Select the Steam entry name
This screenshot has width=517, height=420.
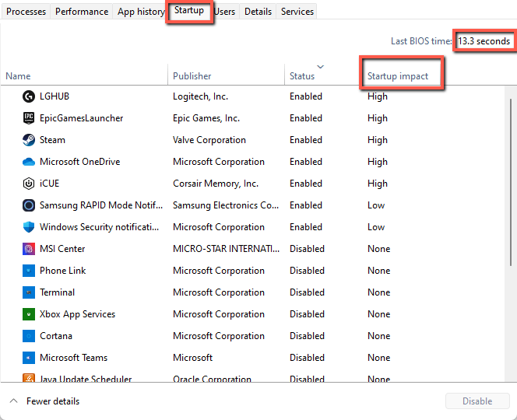point(52,140)
